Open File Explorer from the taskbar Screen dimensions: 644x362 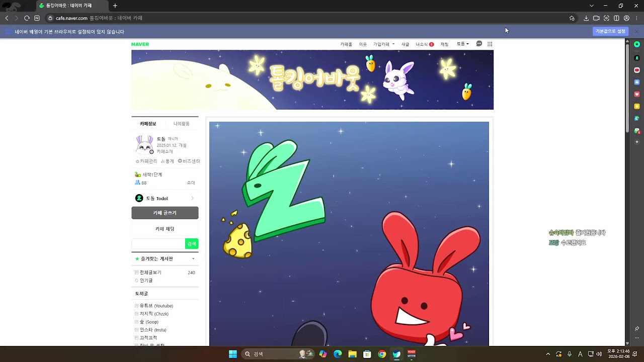coord(352,354)
